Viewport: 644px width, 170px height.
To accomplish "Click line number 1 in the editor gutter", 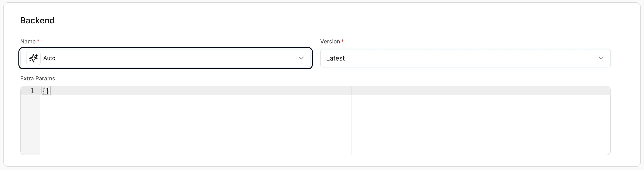I will [32, 91].
